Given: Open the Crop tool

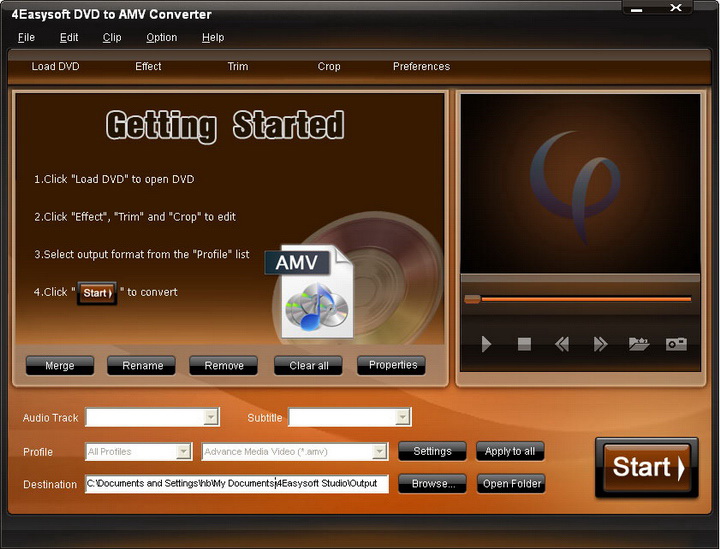Looking at the screenshot, I should coord(329,67).
